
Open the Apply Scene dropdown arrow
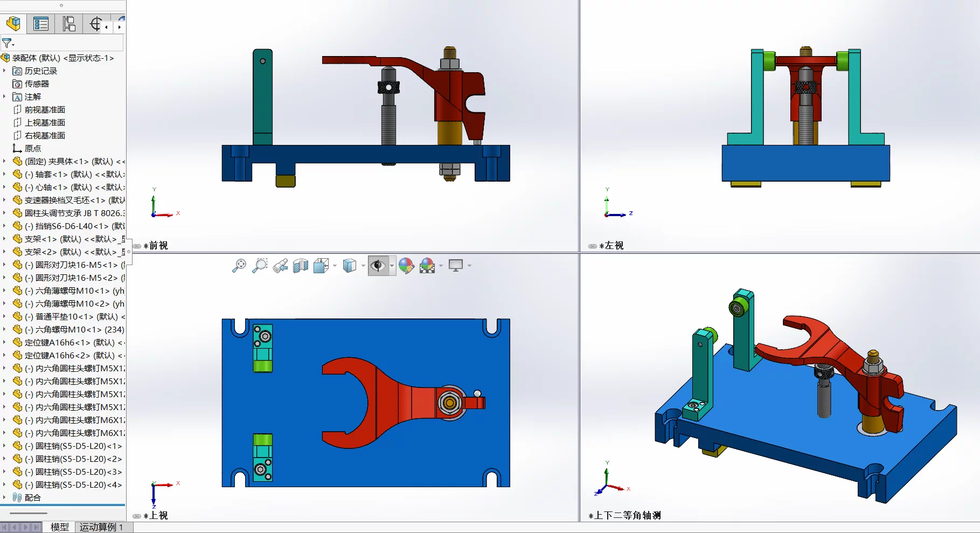(x=441, y=266)
